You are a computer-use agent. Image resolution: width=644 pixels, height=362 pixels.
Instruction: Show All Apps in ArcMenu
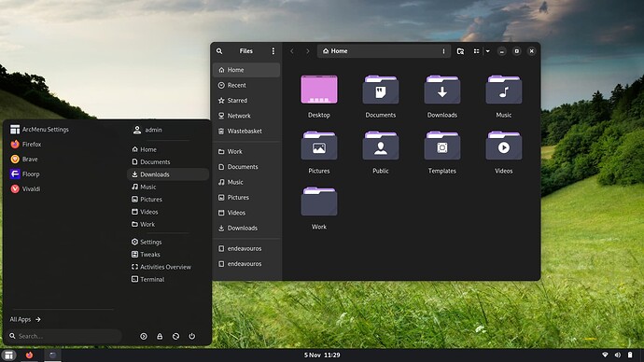point(25,319)
